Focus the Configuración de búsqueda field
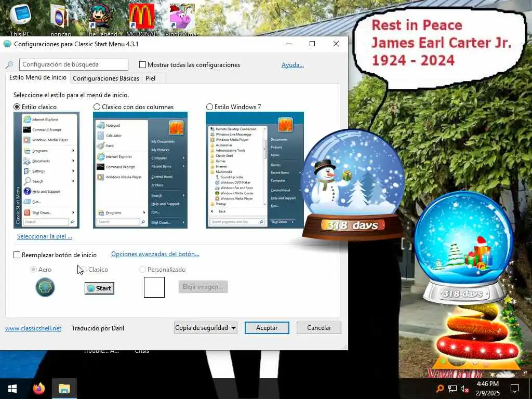The height and width of the screenshot is (399, 532). [x=74, y=64]
